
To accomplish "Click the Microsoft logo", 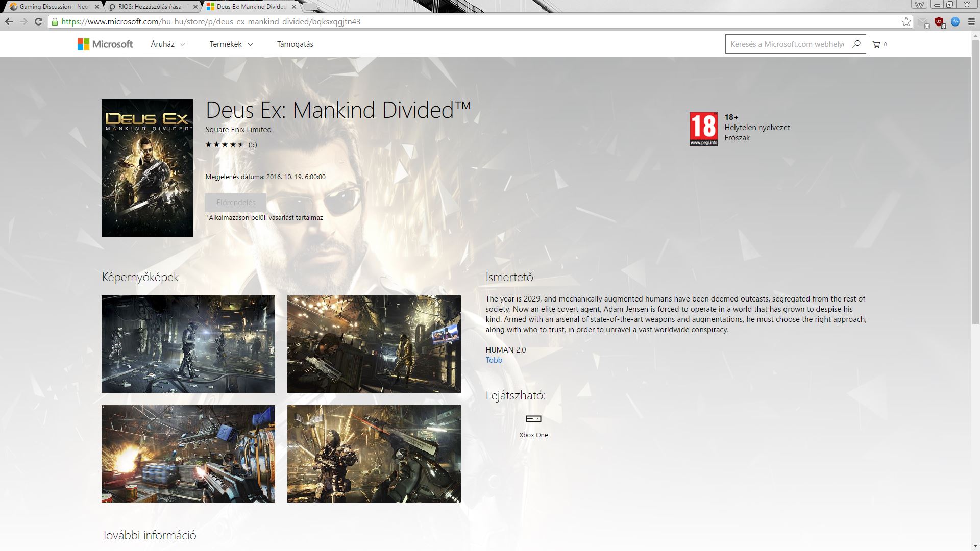I will point(105,44).
